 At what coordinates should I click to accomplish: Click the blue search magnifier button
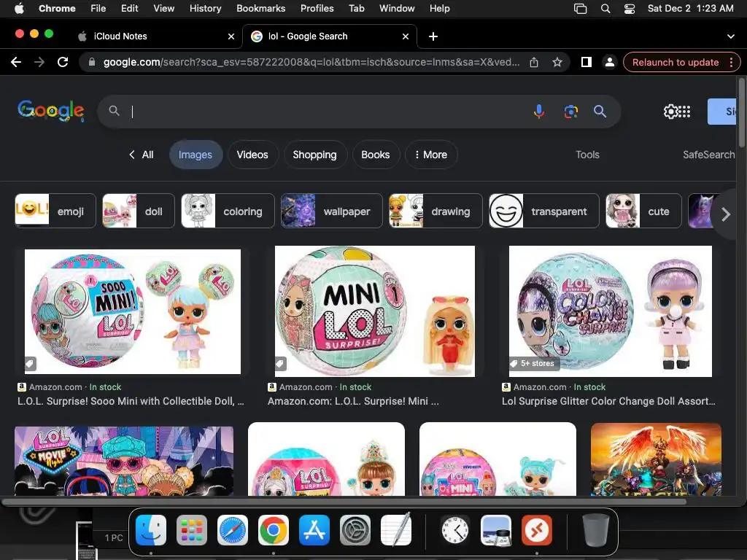pos(600,112)
